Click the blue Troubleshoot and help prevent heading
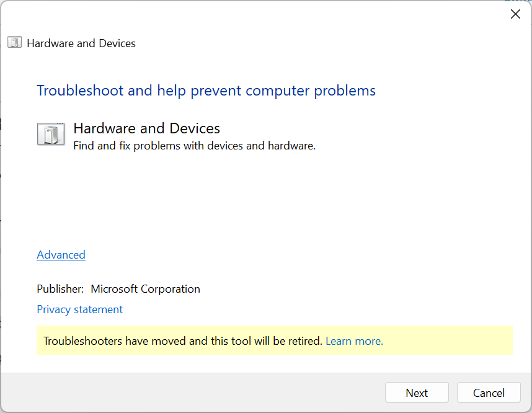 206,91
